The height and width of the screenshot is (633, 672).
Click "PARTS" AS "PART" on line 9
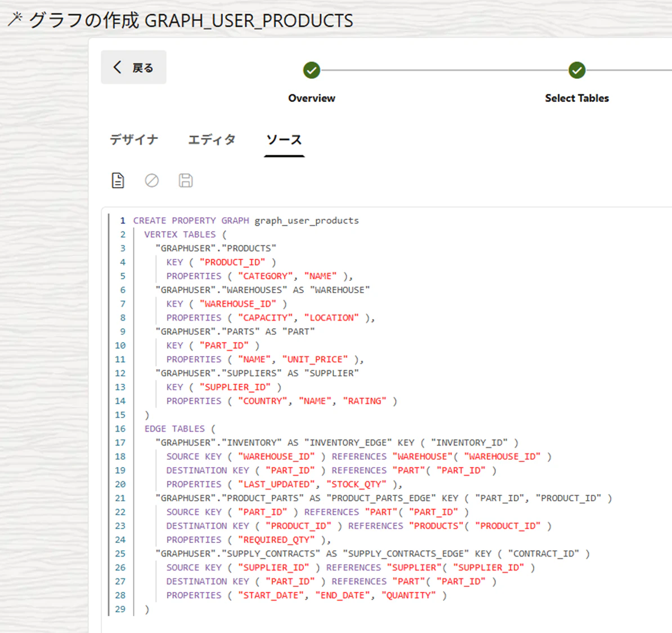pyautogui.click(x=268, y=332)
